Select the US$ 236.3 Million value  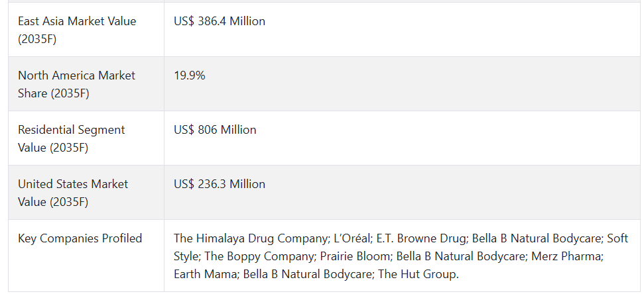point(220,184)
